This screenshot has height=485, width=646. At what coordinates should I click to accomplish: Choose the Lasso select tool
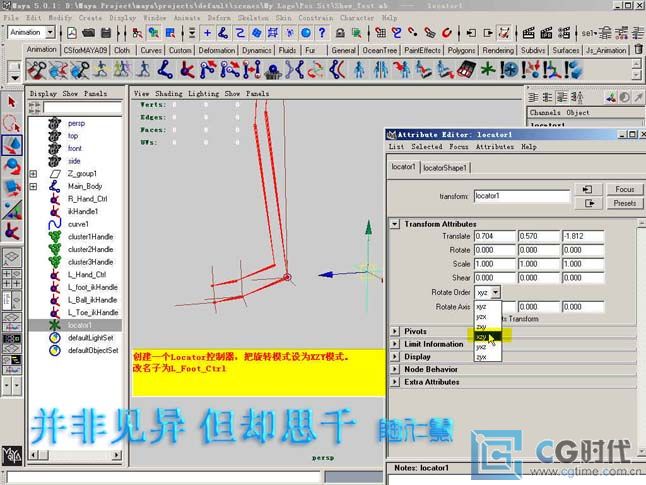(12, 123)
